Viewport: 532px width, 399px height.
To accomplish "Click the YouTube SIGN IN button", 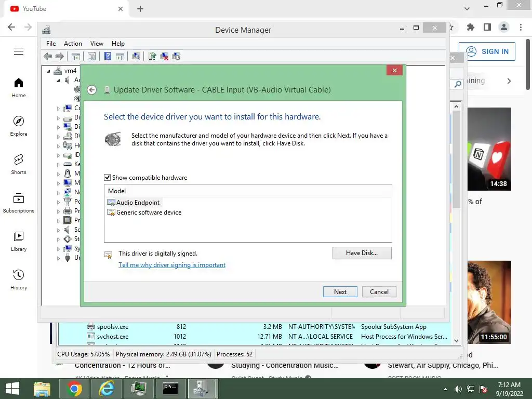I will click(x=487, y=51).
